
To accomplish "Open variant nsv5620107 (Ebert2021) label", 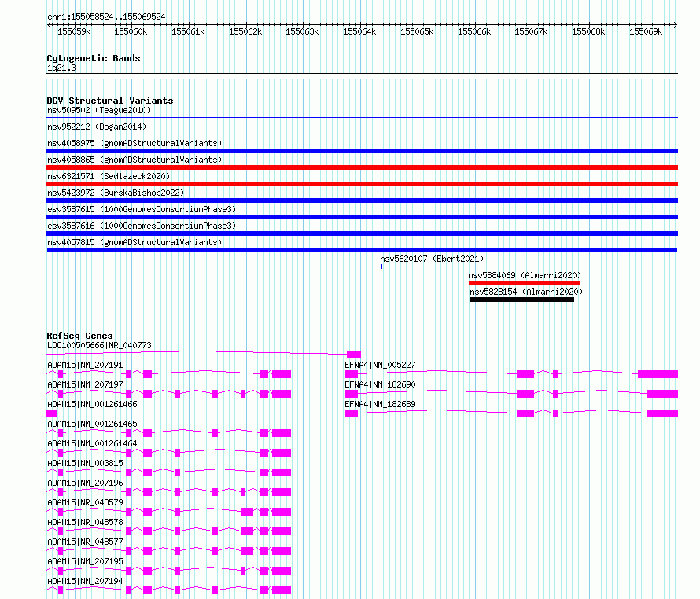I will pyautogui.click(x=432, y=259).
